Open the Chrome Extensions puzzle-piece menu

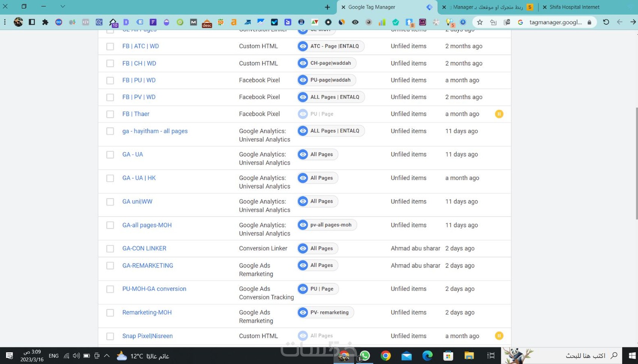(45, 22)
